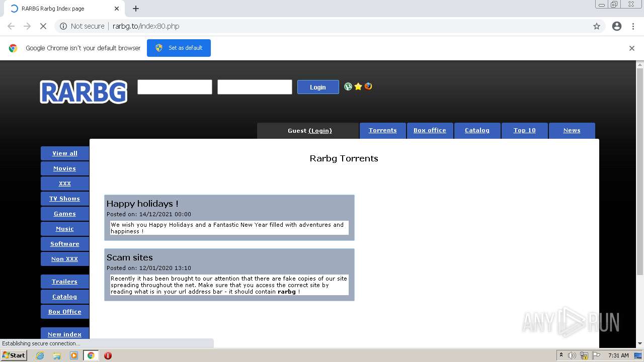This screenshot has height=362, width=644.
Task: Click the network tray icon
Action: coord(584,355)
